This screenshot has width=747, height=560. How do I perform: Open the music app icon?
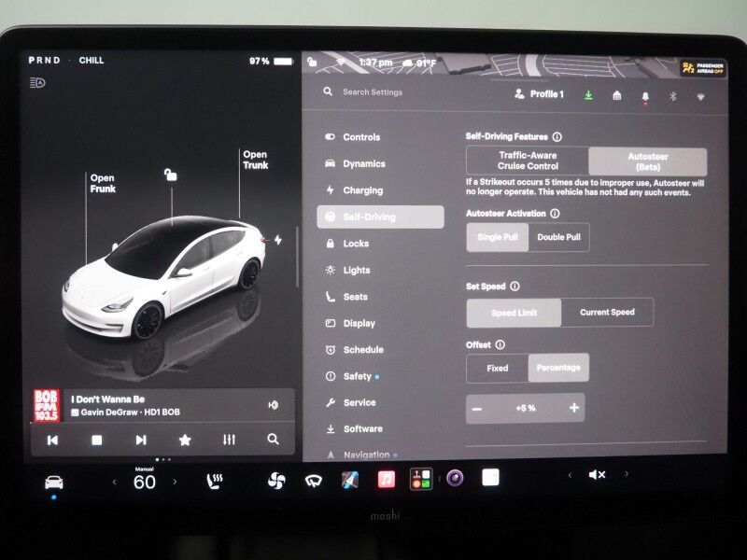point(387,479)
